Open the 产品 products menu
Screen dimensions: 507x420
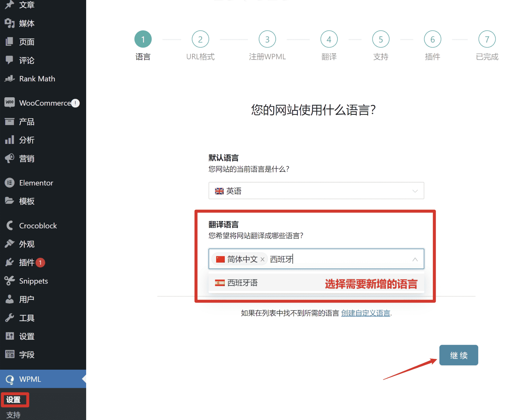tap(27, 121)
